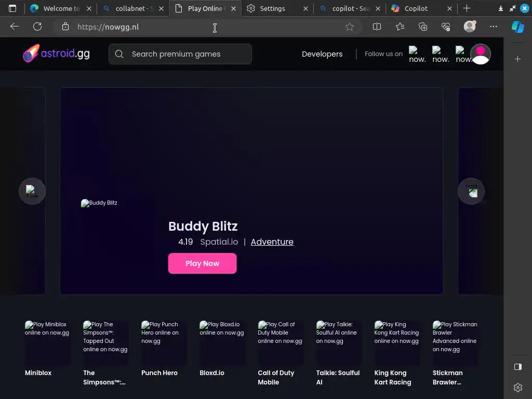The image size is (532, 399).
Task: Show next carousel slide with right arrow
Action: tap(471, 191)
